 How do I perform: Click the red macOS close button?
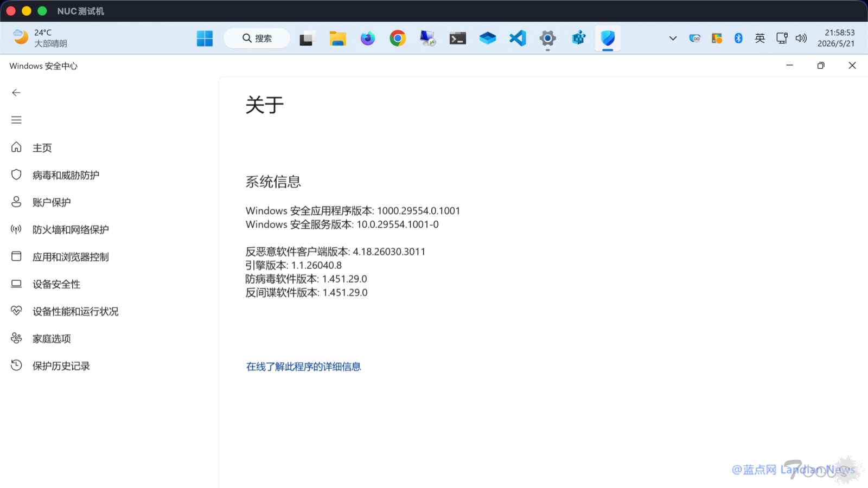tap(11, 11)
